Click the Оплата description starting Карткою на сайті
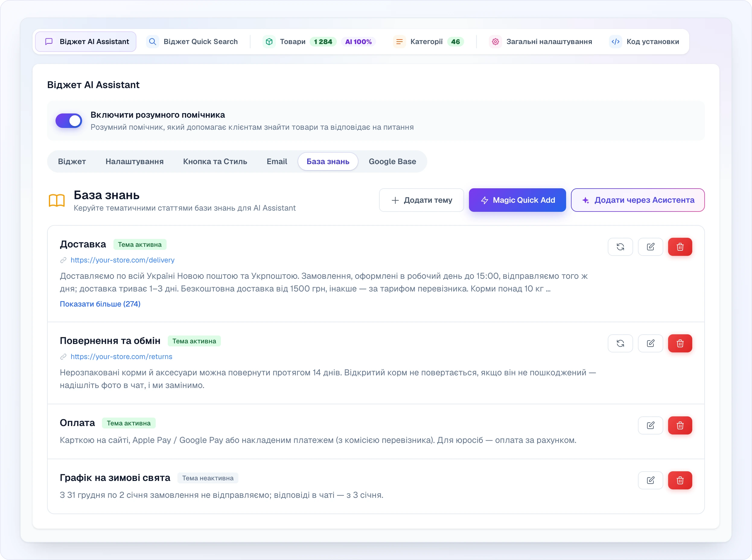The image size is (752, 560). (318, 440)
